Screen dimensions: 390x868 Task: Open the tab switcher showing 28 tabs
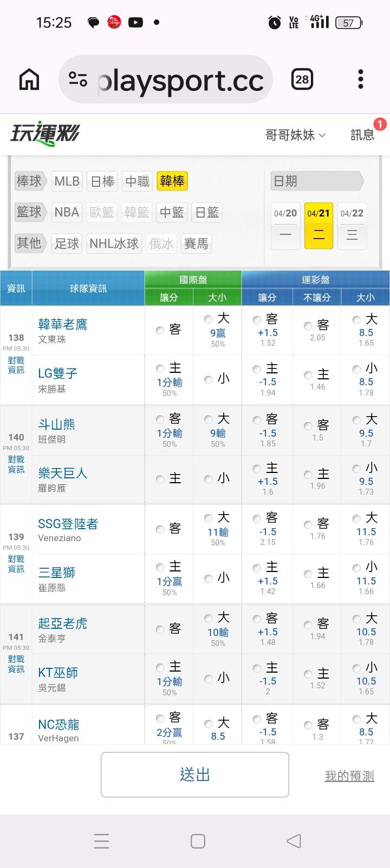point(302,80)
